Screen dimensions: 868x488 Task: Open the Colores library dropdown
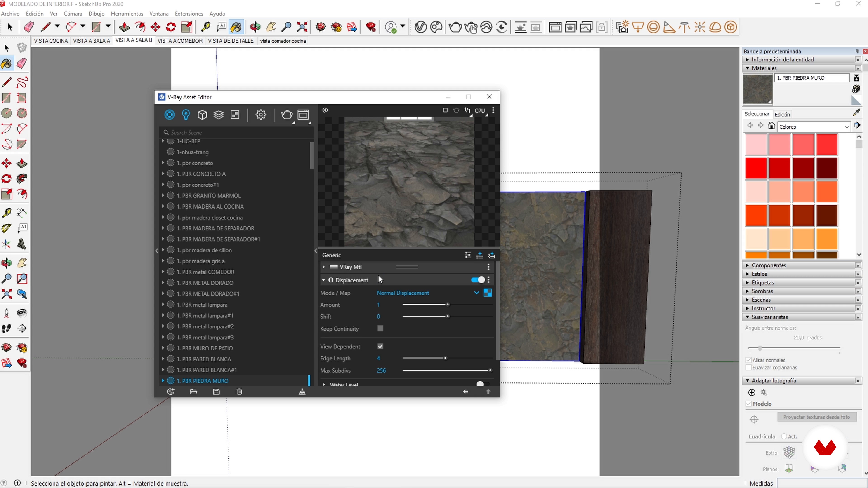point(814,127)
